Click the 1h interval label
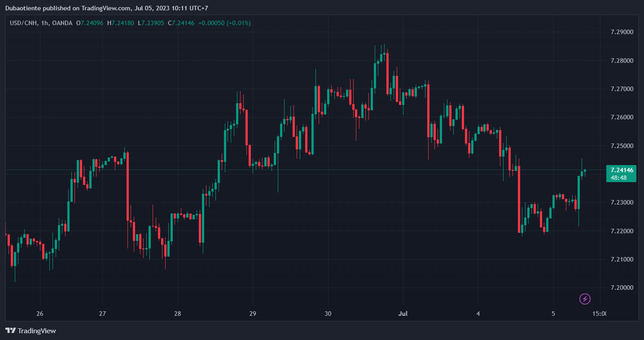The image size is (644, 340). 44,23
